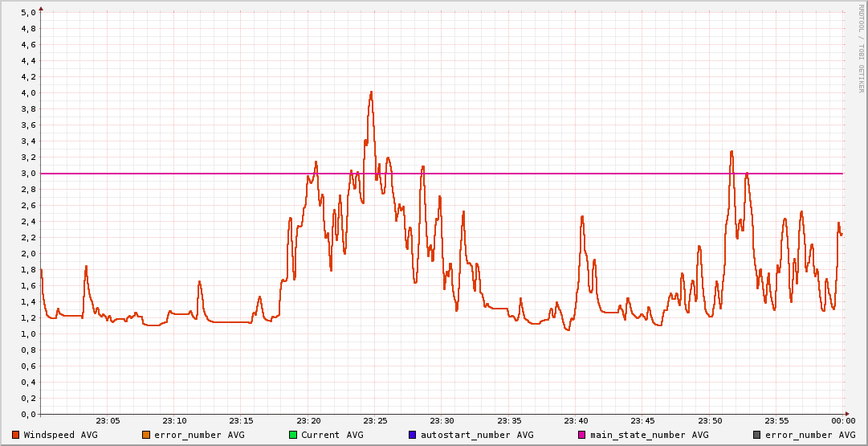Click the gray error_number AVG legend swatch
Image resolution: width=868 pixels, height=446 pixels.
[x=756, y=435]
